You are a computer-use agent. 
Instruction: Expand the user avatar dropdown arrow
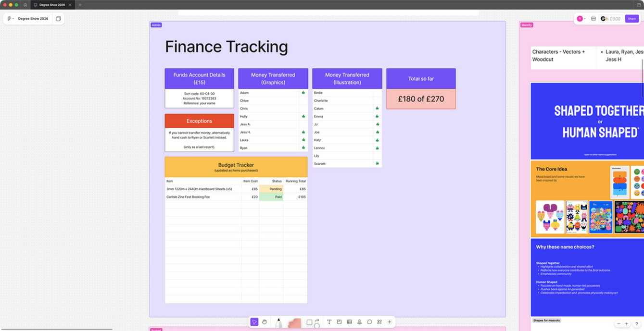[x=585, y=19]
